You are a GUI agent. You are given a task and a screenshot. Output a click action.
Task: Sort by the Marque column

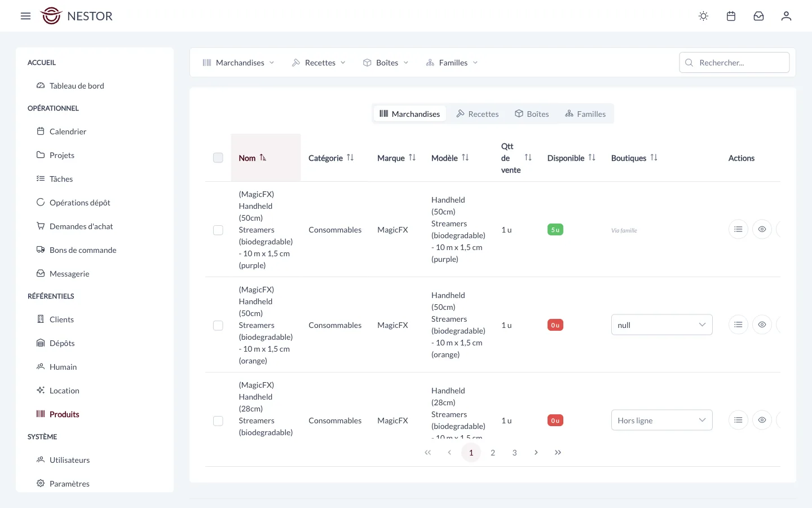point(396,158)
